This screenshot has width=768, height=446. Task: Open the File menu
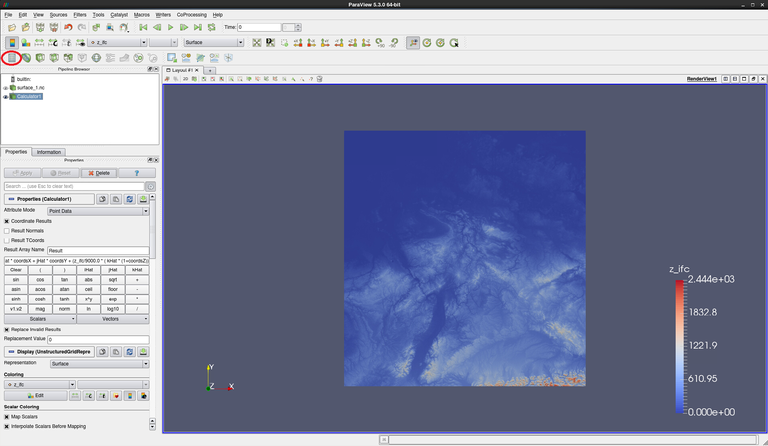tap(8, 15)
